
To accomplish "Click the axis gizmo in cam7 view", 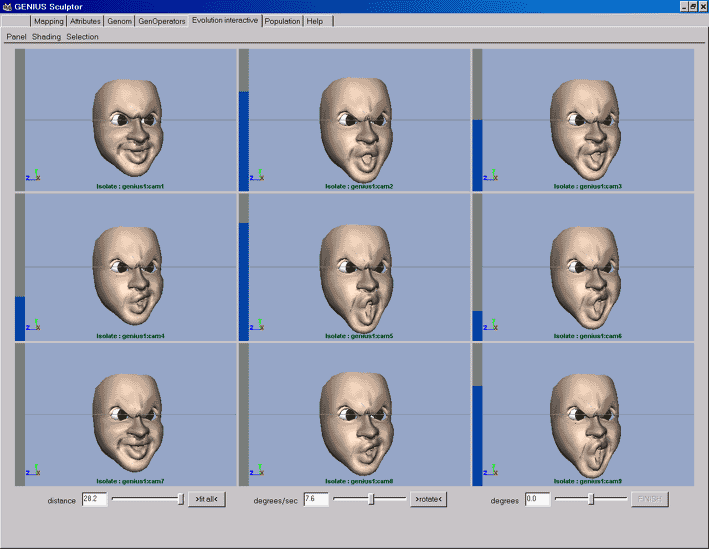I will click(33, 470).
